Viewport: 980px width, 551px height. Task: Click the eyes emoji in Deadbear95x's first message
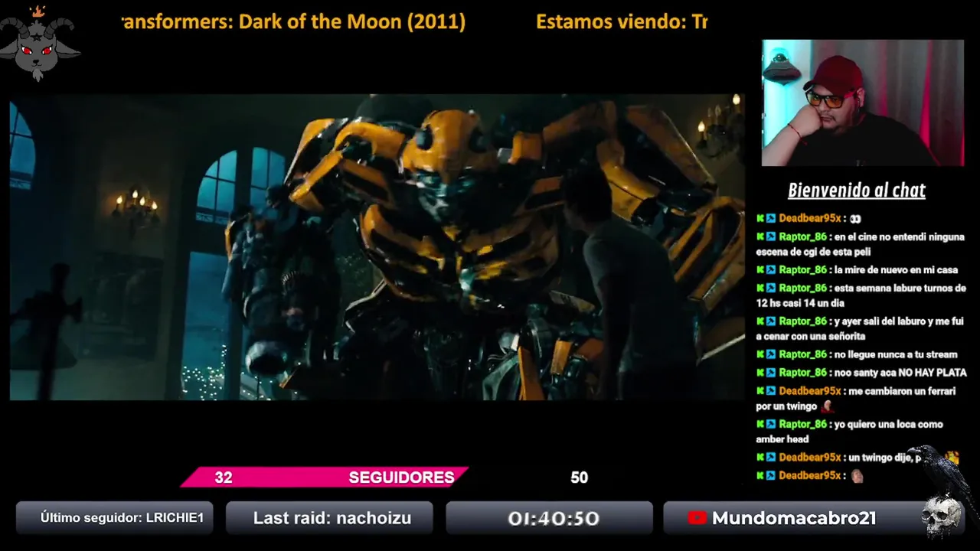(x=856, y=219)
